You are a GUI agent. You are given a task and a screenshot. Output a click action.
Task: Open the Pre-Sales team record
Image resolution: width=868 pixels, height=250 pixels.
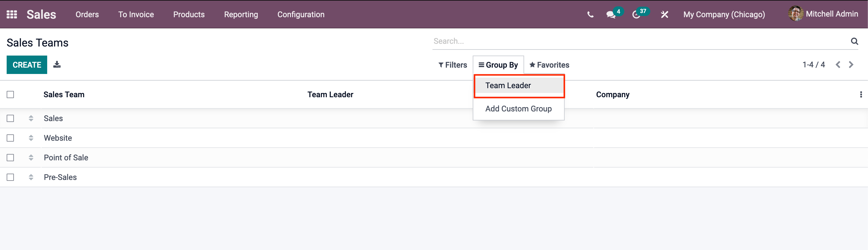pos(60,177)
